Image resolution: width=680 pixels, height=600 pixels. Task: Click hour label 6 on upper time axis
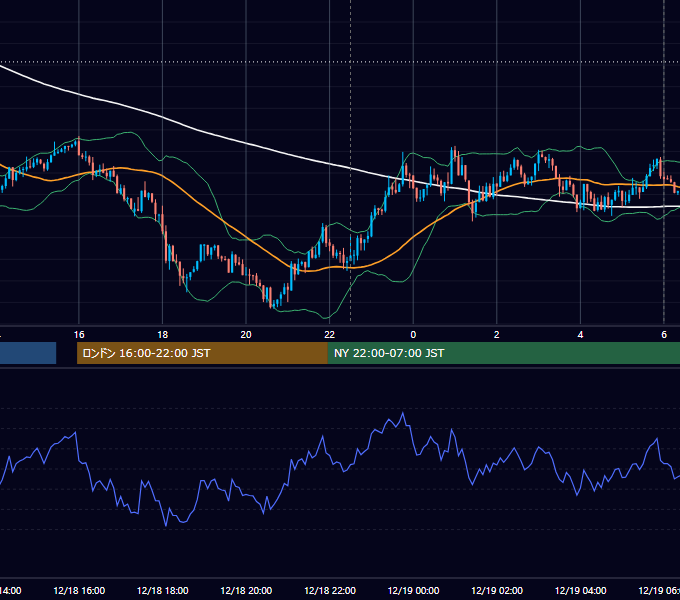664,335
